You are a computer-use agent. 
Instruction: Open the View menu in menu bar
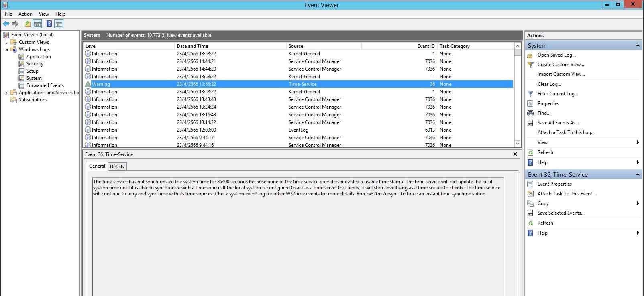pyautogui.click(x=44, y=14)
